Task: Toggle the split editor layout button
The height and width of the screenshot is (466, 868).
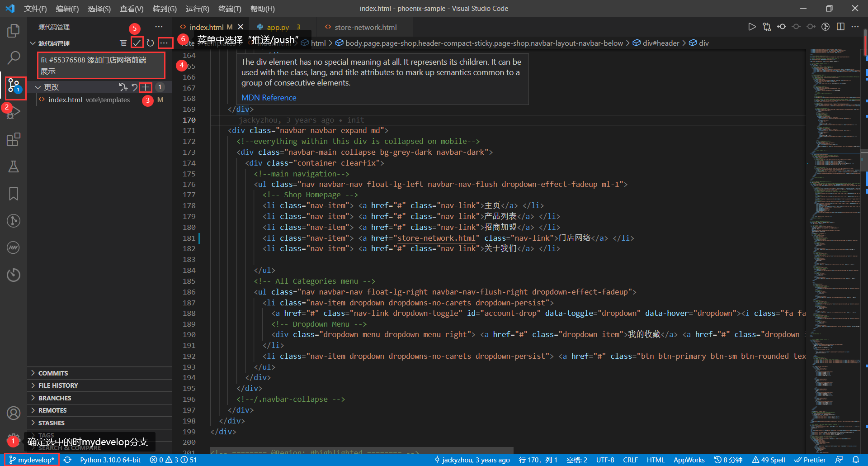Action: (x=840, y=27)
